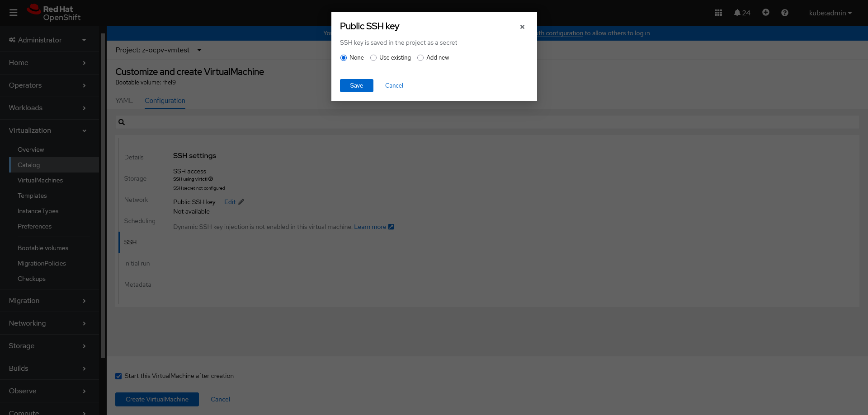Open the SSH configuration section
The image size is (868, 415).
(x=130, y=242)
